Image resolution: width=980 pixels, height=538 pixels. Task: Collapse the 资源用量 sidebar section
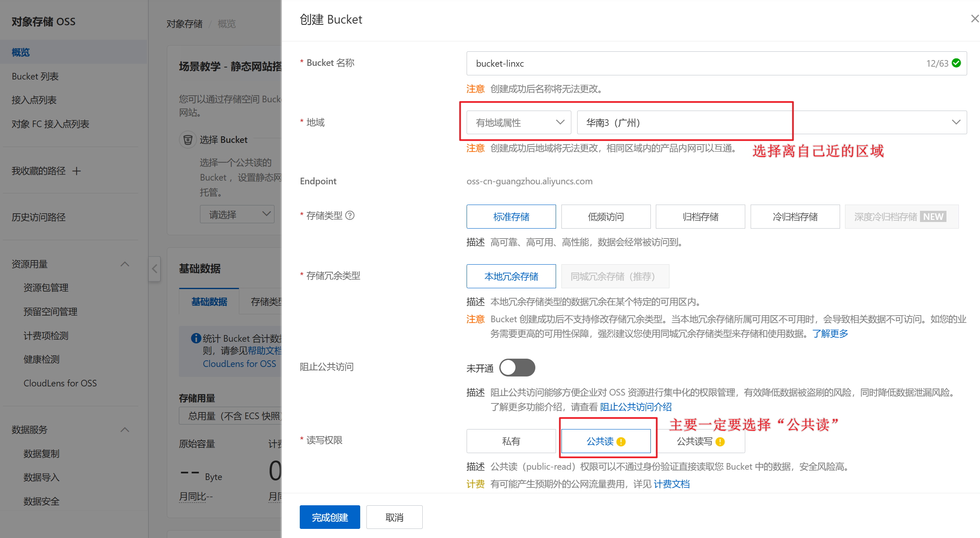(125, 264)
